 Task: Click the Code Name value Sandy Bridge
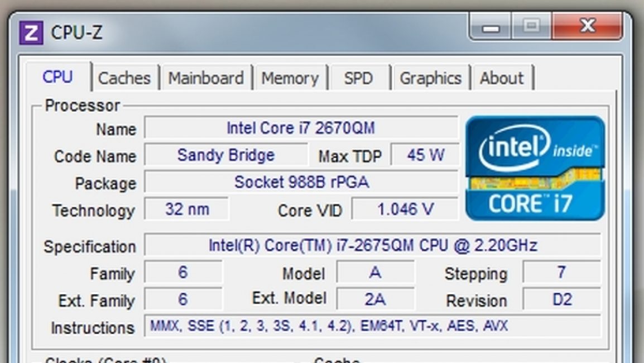pos(226,155)
